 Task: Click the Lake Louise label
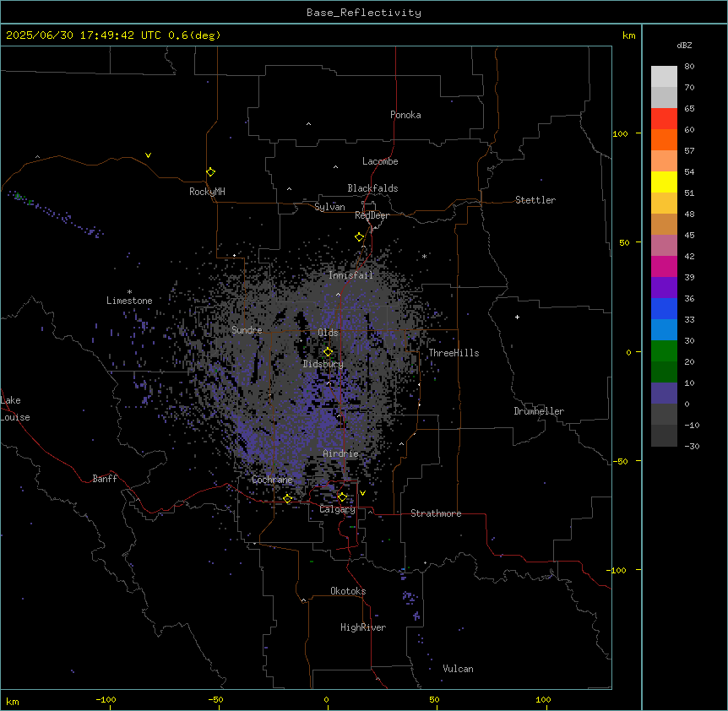pyautogui.click(x=15, y=409)
